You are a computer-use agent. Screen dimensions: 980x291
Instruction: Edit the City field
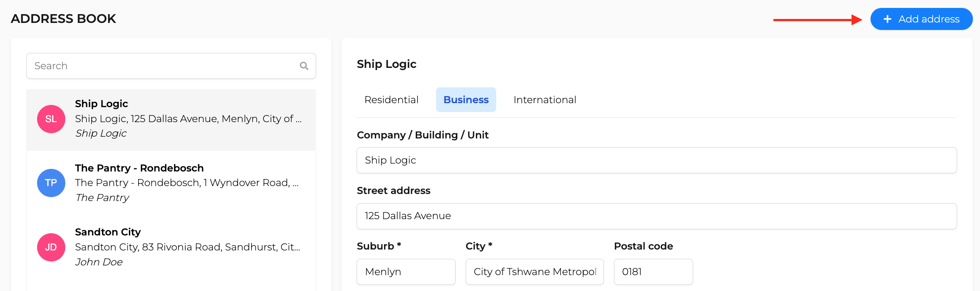point(535,272)
